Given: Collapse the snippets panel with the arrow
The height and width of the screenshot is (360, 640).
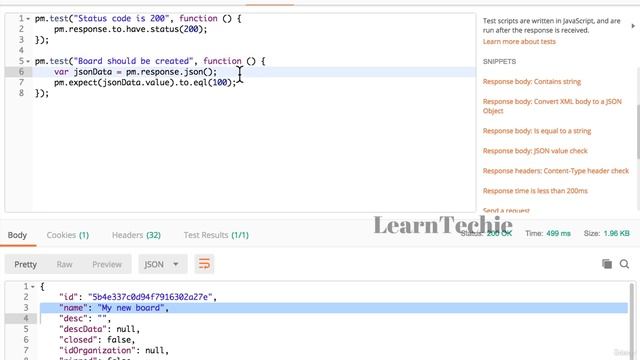Looking at the screenshot, I should tap(633, 26).
